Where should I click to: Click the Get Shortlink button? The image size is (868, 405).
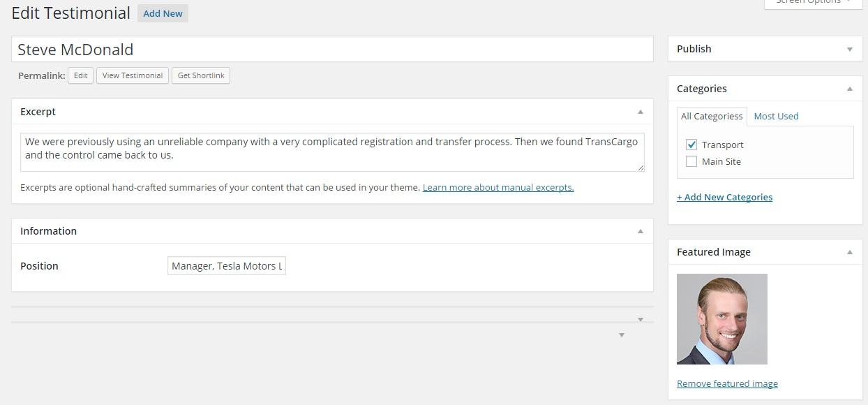click(x=201, y=75)
